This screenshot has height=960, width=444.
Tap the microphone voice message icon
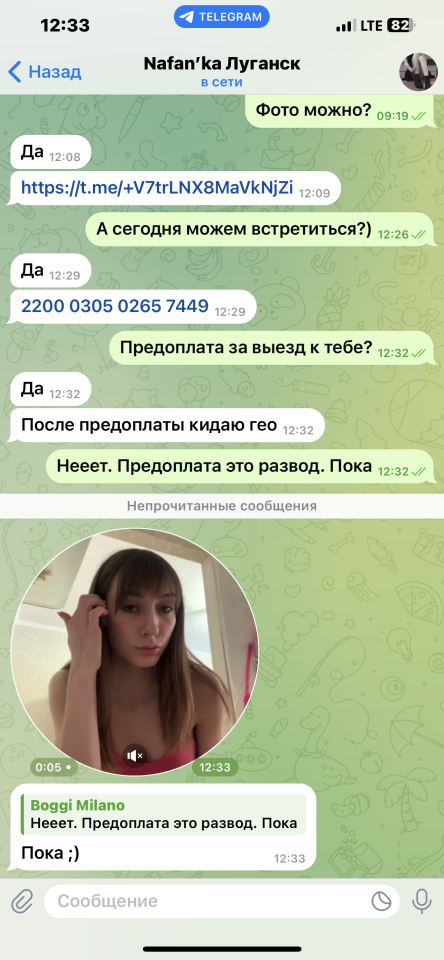421,901
